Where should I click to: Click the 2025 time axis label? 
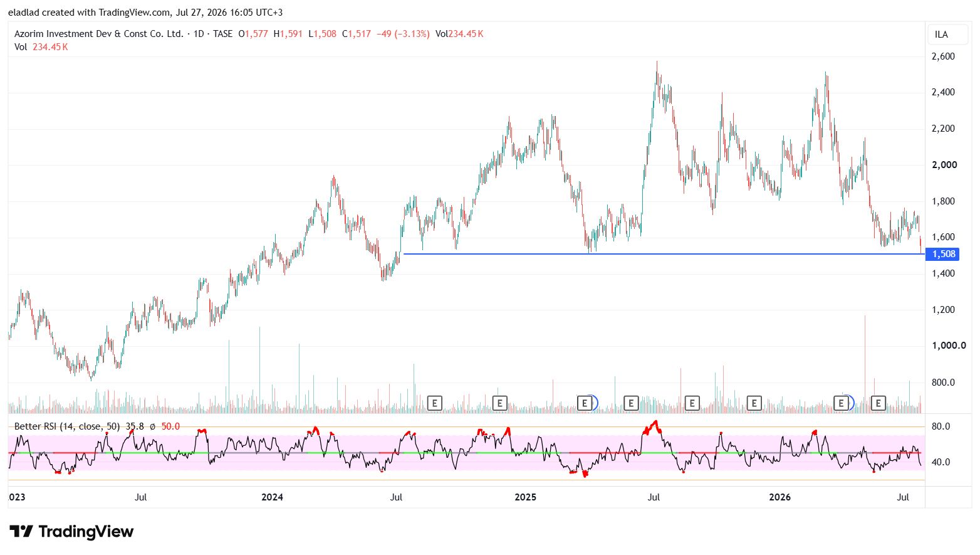tap(525, 497)
